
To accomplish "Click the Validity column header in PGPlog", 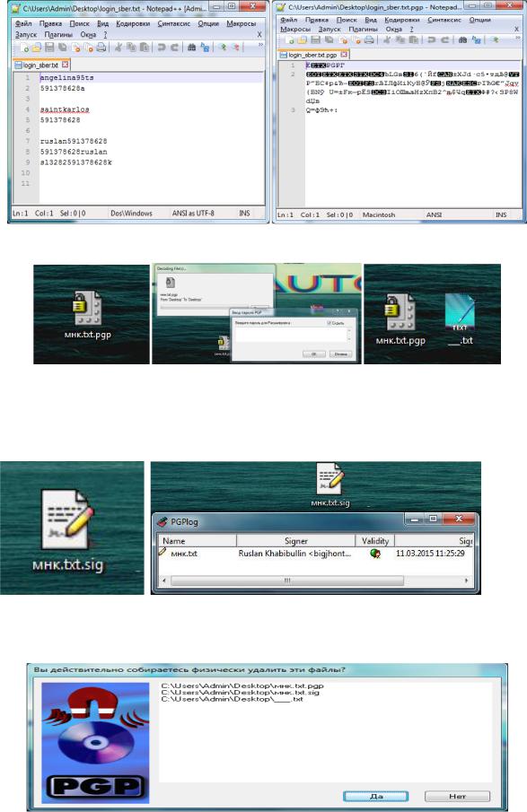I will [x=375, y=541].
